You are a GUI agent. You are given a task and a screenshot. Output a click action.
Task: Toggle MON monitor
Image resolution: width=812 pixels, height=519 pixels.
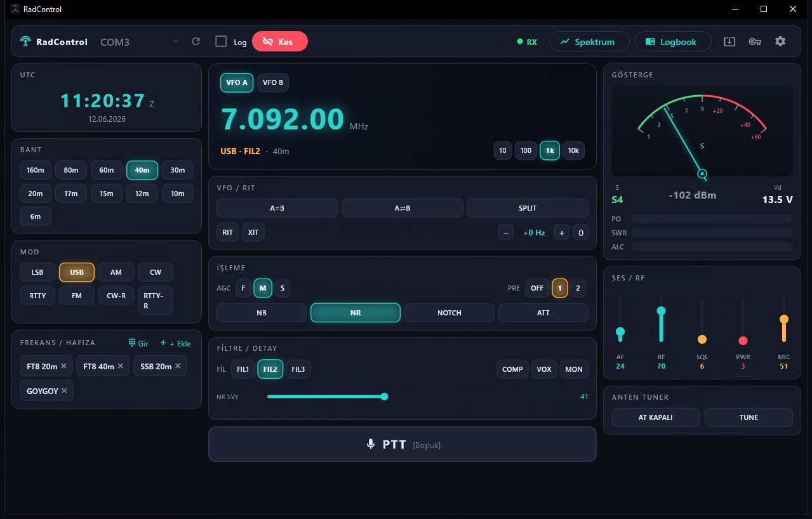click(x=574, y=369)
